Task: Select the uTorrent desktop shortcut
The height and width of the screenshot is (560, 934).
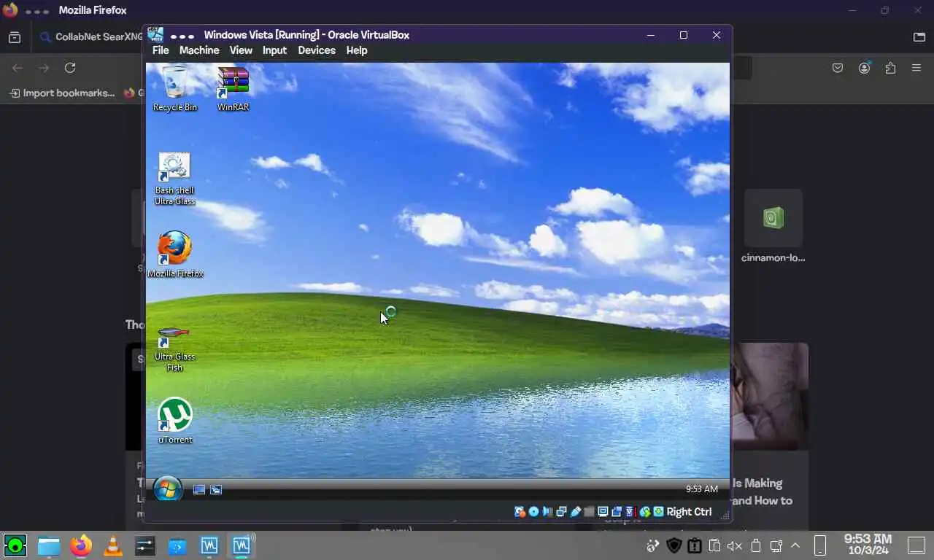Action: (175, 421)
